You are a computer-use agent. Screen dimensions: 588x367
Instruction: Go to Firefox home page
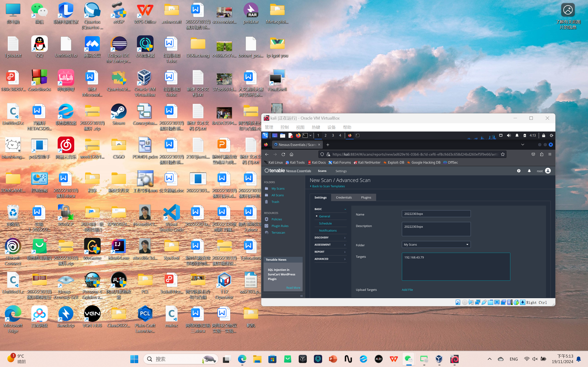(x=292, y=154)
